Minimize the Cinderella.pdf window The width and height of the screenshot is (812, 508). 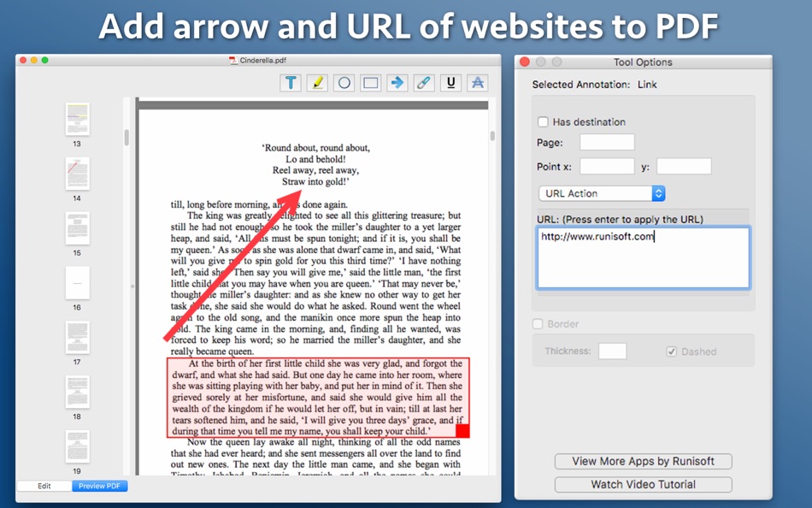click(33, 60)
